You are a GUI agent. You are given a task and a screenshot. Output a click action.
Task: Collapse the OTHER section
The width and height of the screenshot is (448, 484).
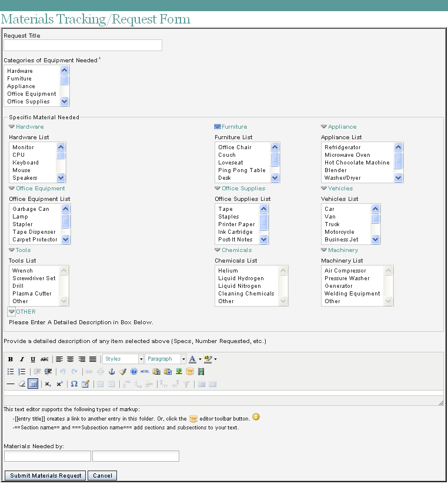12,312
